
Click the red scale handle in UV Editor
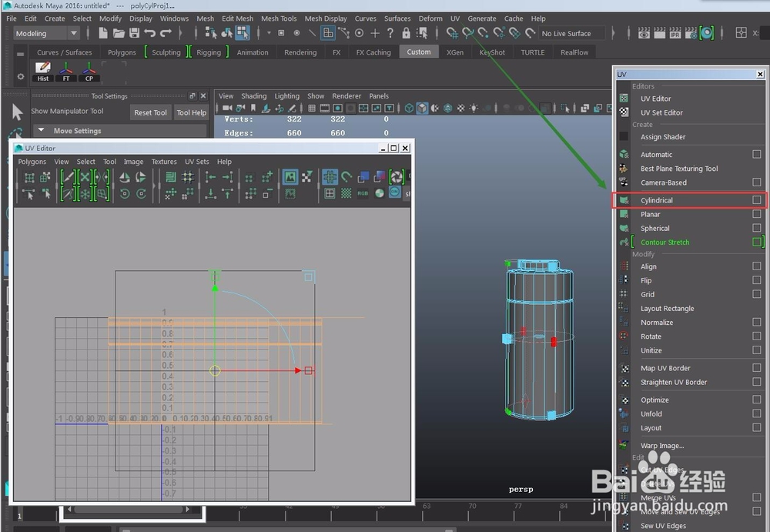[x=309, y=370]
